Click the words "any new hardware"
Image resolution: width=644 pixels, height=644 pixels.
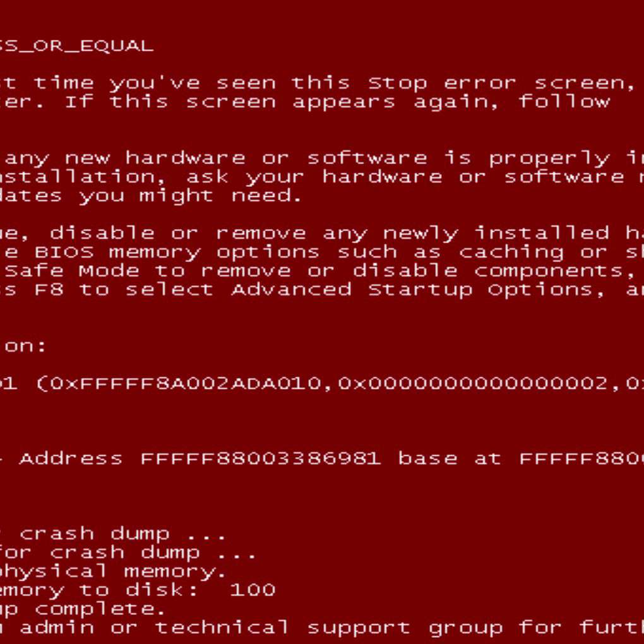click(125, 158)
